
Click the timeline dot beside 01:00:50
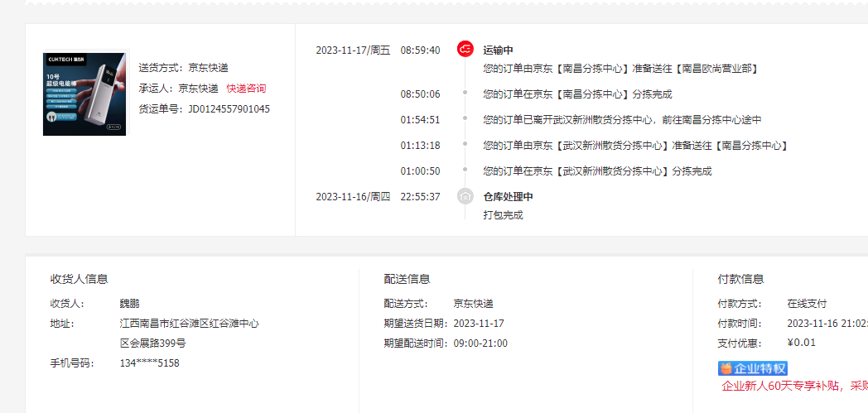(465, 169)
